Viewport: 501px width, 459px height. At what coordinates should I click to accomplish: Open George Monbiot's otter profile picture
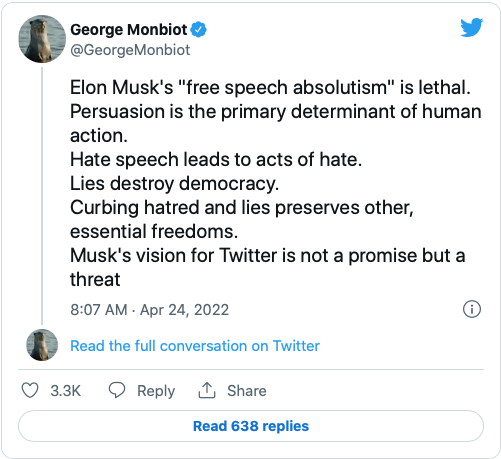42,39
